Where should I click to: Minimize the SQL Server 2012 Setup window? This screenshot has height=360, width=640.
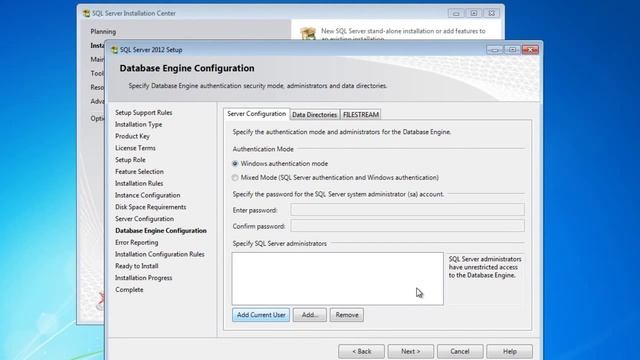495,50
